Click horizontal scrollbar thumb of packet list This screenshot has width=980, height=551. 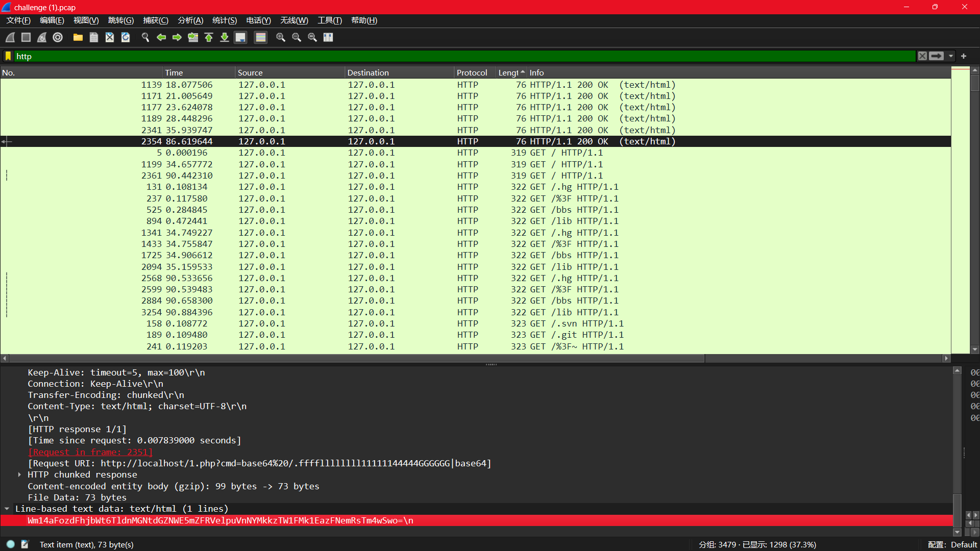pyautogui.click(x=356, y=359)
